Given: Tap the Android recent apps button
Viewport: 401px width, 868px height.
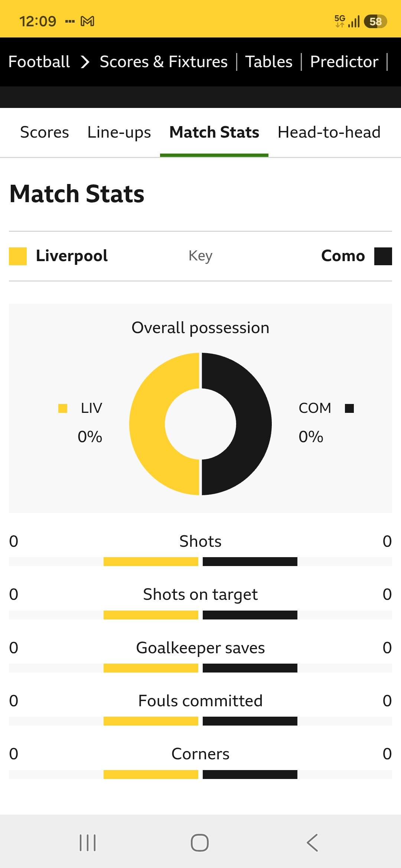Looking at the screenshot, I should (88, 843).
